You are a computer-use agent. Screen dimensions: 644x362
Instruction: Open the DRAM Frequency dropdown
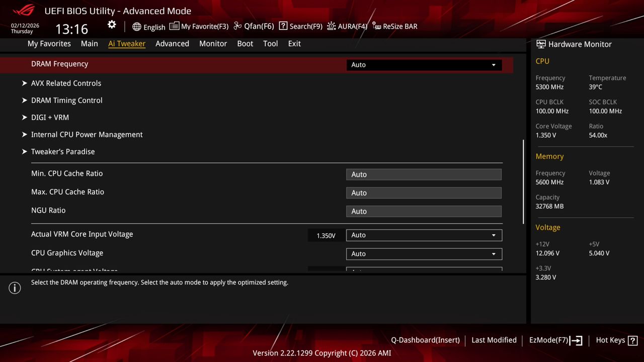tap(423, 65)
